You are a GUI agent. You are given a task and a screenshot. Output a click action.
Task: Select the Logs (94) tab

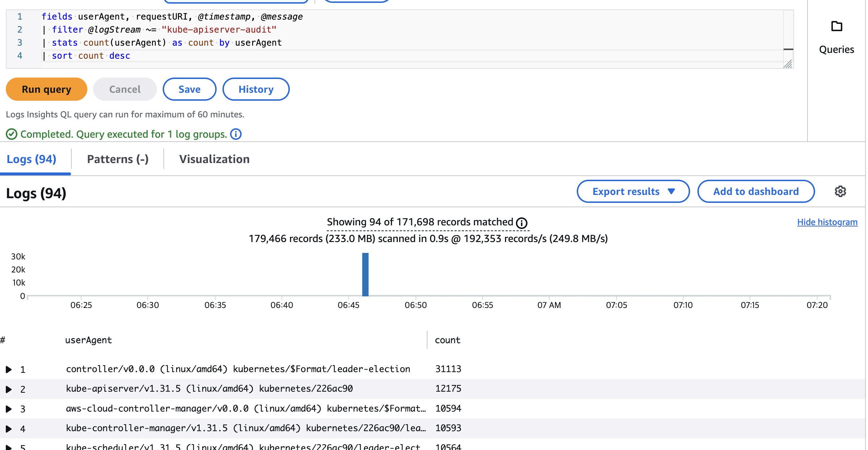[x=32, y=159]
